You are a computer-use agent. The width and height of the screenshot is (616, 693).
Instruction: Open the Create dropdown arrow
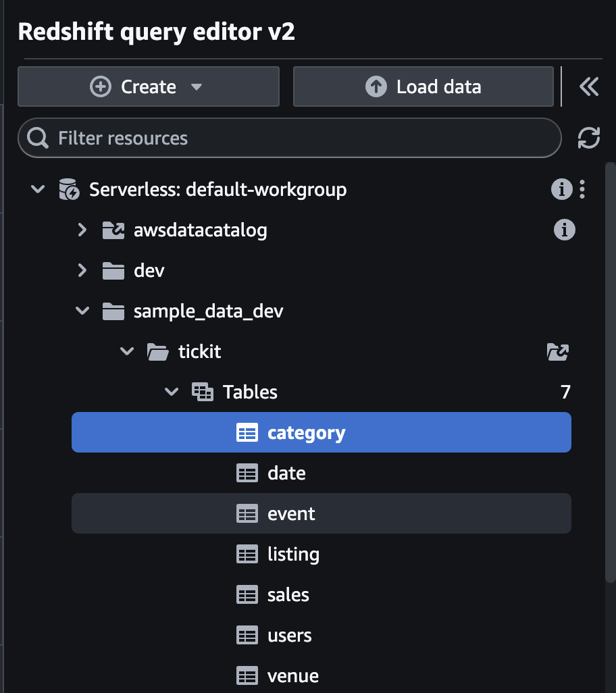pos(197,87)
